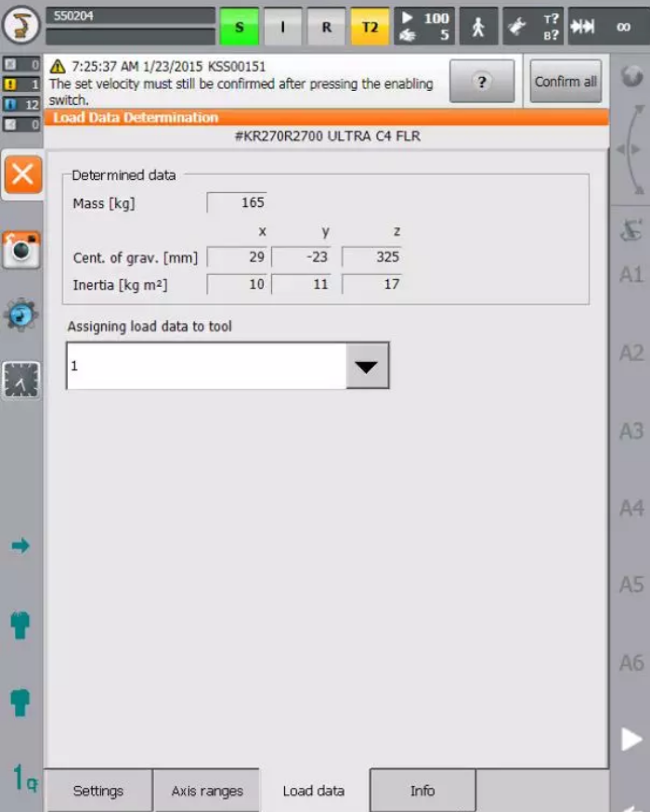Click the question mark help button
Screen dimensions: 650x812
click(481, 82)
